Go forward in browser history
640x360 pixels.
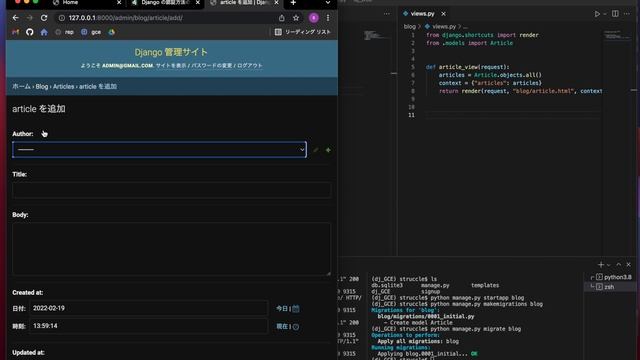pos(29,18)
